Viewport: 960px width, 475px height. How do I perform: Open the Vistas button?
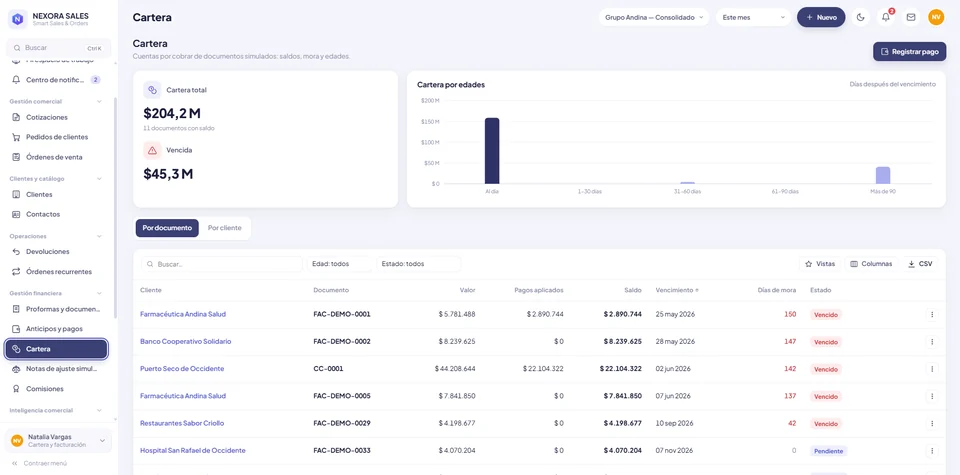pyautogui.click(x=820, y=264)
